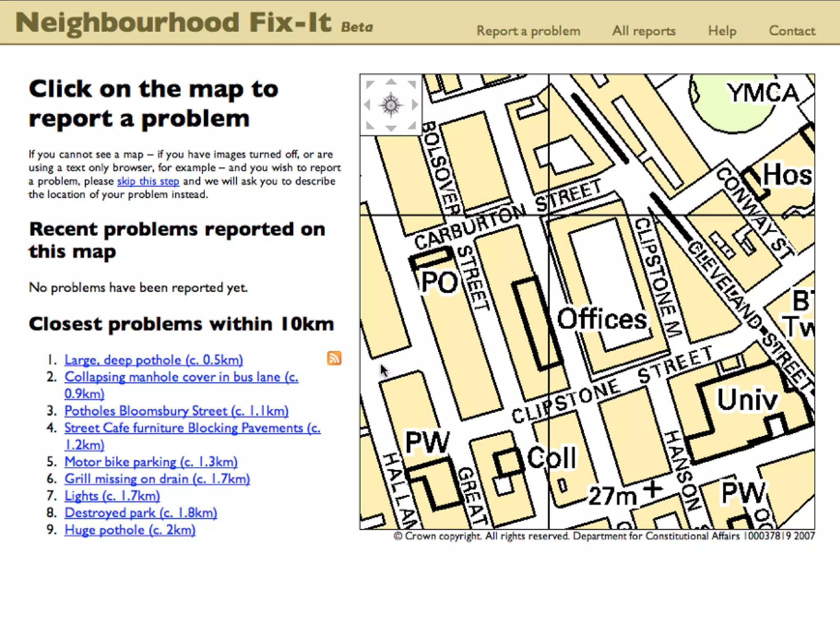
Task: Pan map south-east with diagonal arrow
Action: click(412, 125)
